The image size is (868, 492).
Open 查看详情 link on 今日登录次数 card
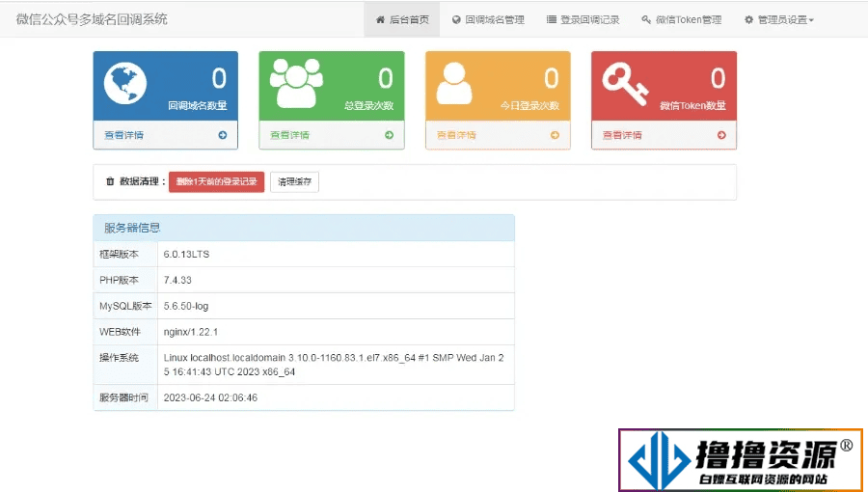point(456,135)
